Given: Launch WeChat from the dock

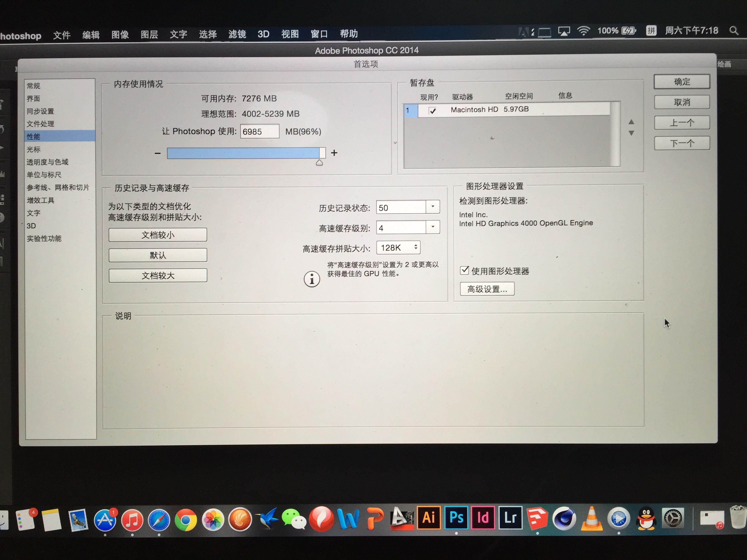Looking at the screenshot, I should click(294, 519).
